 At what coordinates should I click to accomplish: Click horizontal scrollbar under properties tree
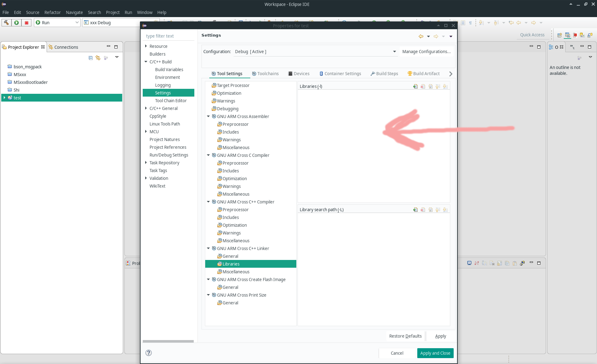click(x=168, y=341)
